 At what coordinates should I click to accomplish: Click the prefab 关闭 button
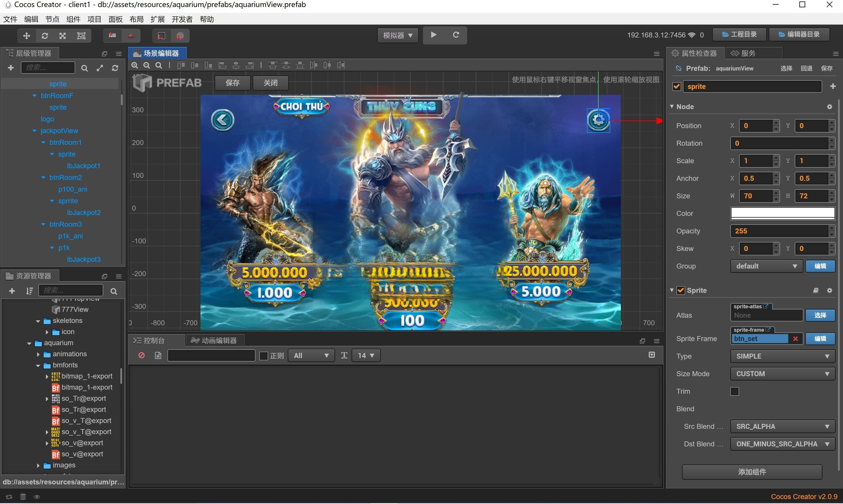tap(271, 83)
